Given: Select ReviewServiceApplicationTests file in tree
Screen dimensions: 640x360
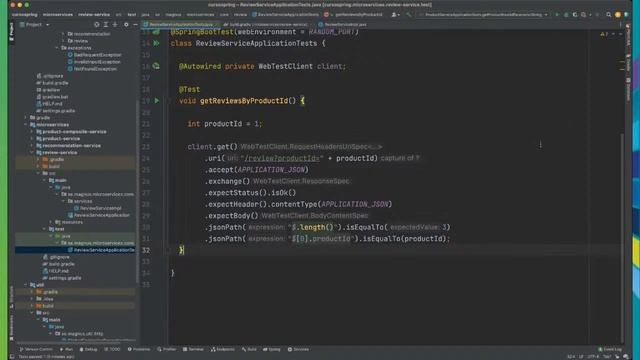Looking at the screenshot, I should coord(101,250).
